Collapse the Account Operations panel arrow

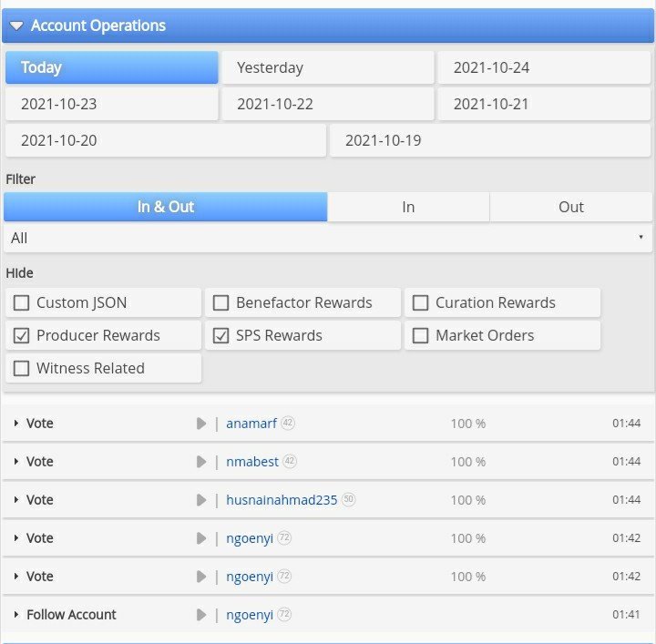point(16,26)
